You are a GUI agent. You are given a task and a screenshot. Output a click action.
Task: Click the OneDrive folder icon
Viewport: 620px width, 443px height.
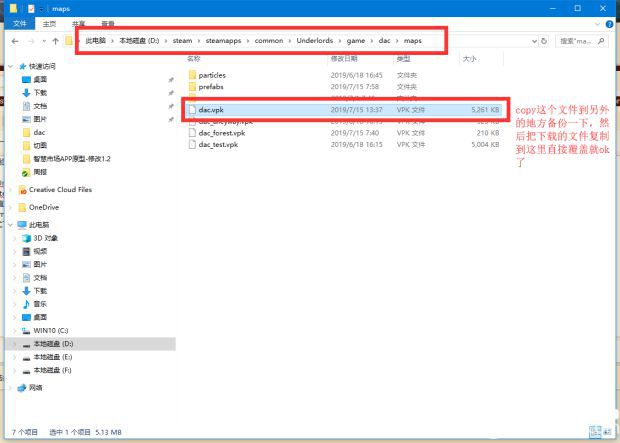23,207
